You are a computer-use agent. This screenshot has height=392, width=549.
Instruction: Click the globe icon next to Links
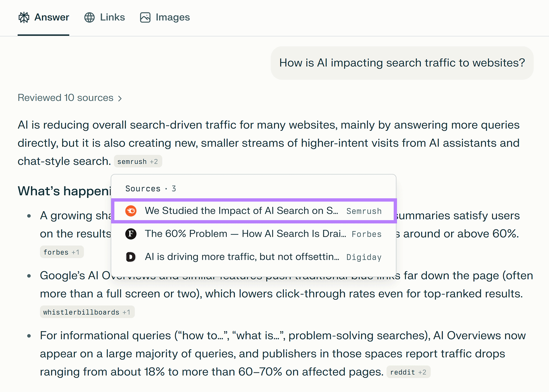(x=89, y=17)
